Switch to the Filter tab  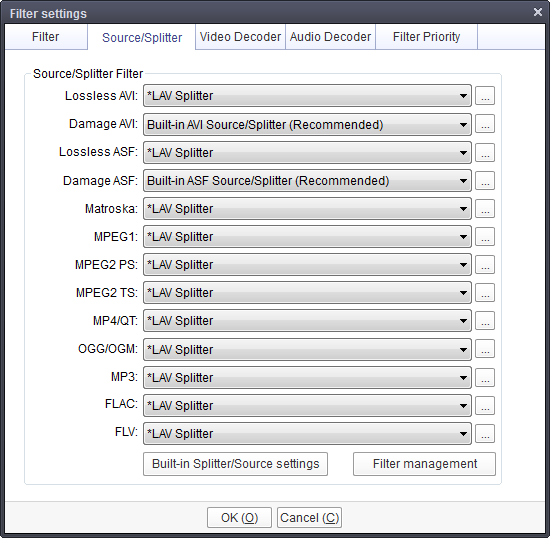(46, 37)
